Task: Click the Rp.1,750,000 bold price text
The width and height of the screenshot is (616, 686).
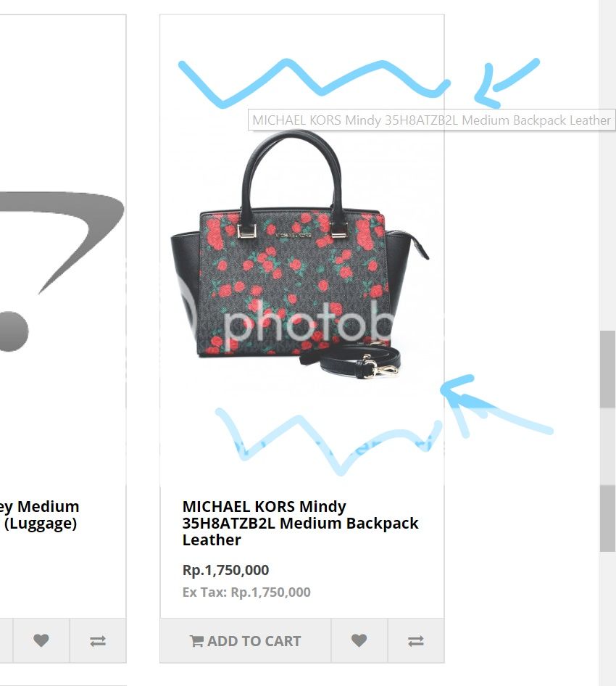Action: coord(225,570)
